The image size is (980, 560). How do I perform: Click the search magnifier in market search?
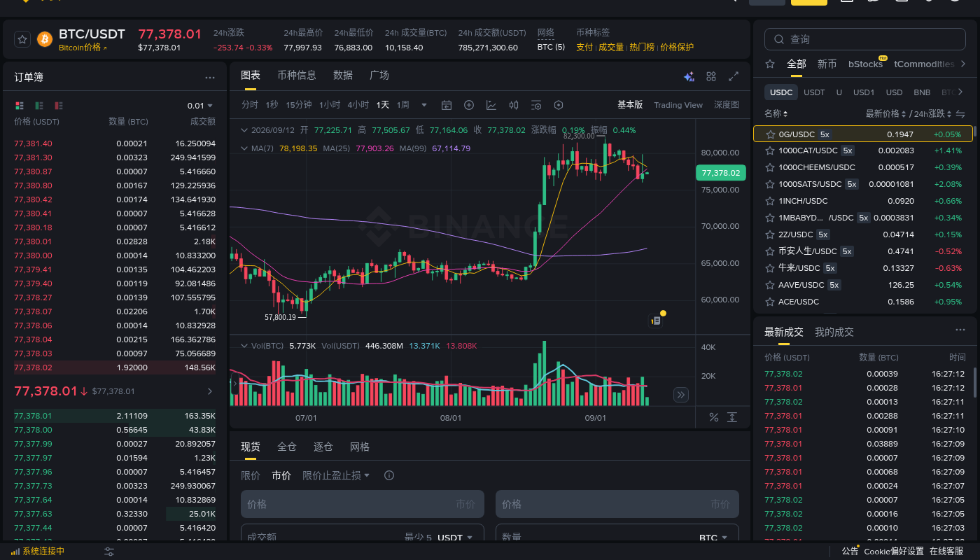(x=778, y=39)
